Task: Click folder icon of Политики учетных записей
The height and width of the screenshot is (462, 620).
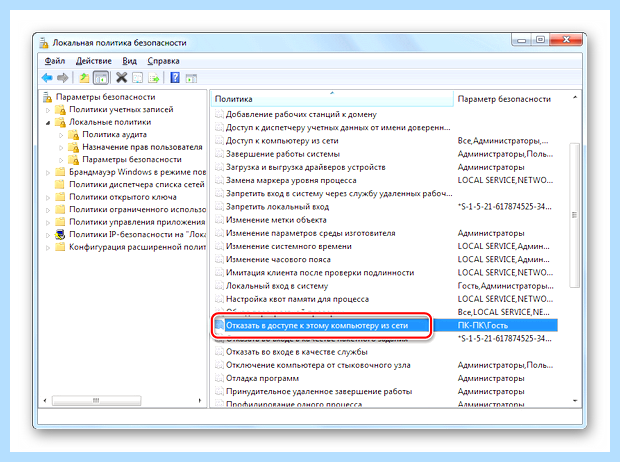Action: (60, 110)
